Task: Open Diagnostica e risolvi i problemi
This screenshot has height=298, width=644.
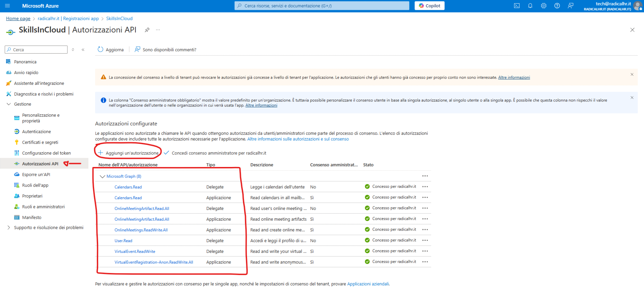Action: click(x=44, y=94)
